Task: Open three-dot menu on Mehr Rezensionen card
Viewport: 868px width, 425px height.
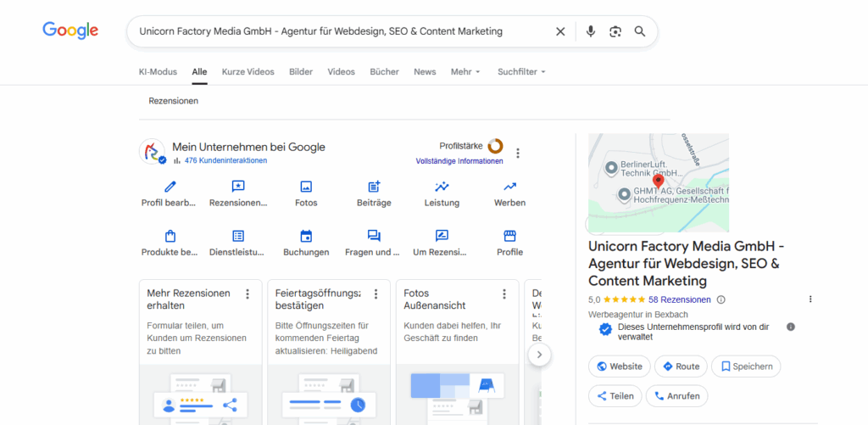Action: coord(248,294)
